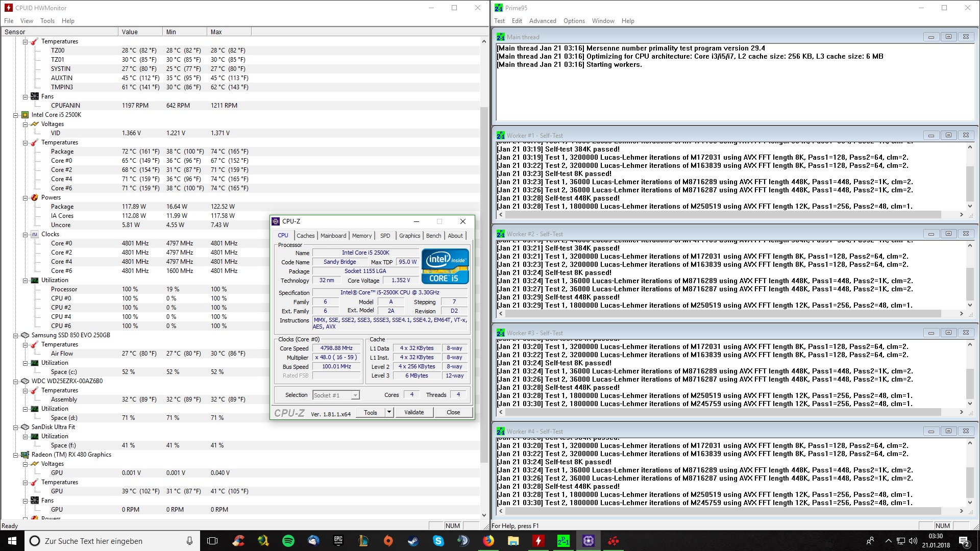Screen dimensions: 980x551
Task: Collapse the Radeon RX 480 Graphics node
Action: point(16,455)
